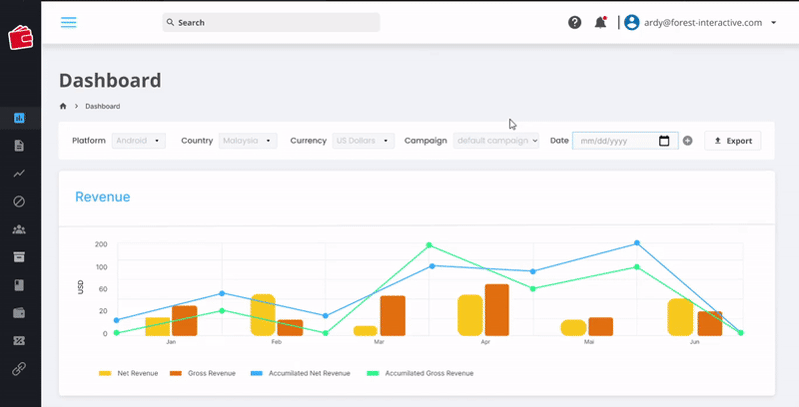Click the search magnifier icon

[x=171, y=22]
